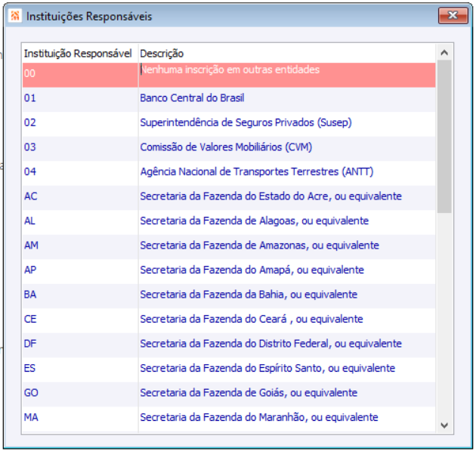Screen dimensions: 476x451
Task: Select code 00 cell
Action: tap(80, 75)
